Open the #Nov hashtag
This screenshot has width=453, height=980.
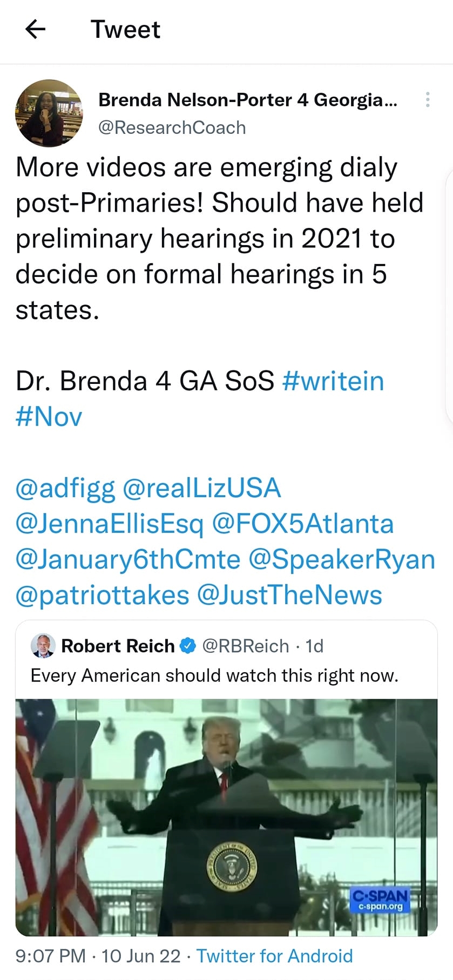(49, 417)
